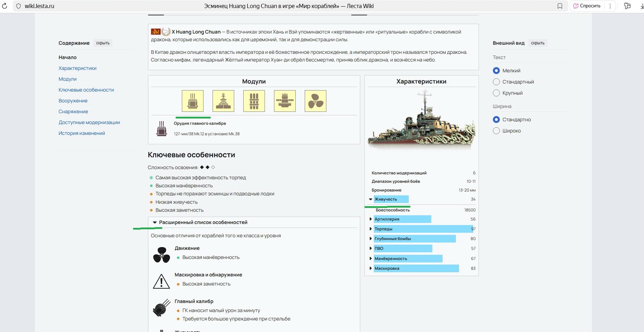Screen dimensions: 644x332
Task: Expand the Торпеды characteristics row
Action: coord(370,229)
